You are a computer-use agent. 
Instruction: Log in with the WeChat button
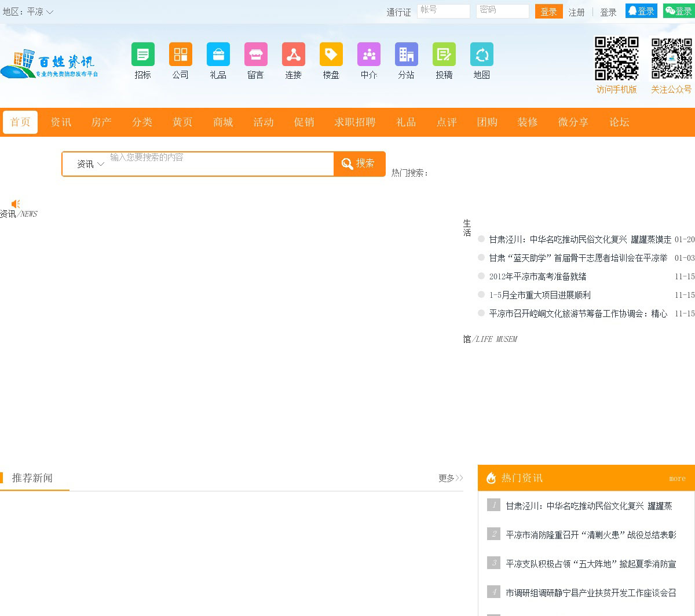click(678, 11)
